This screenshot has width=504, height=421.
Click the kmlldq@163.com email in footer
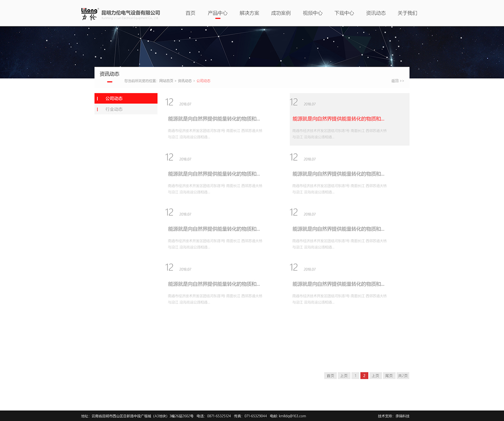(292, 416)
